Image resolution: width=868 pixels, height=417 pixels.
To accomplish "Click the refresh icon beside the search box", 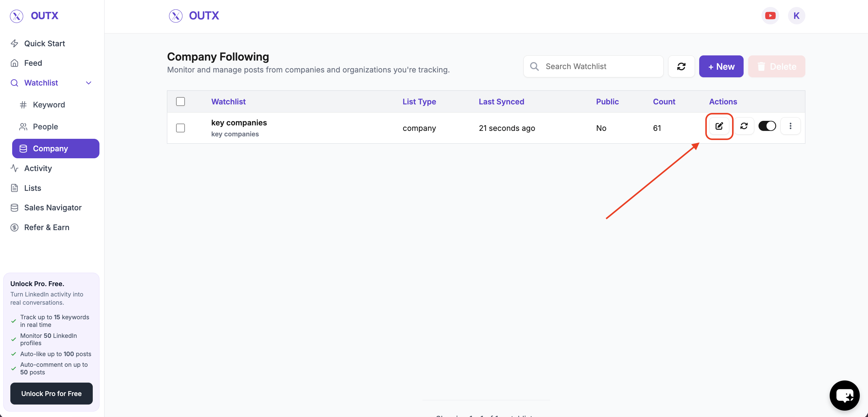I will click(681, 66).
